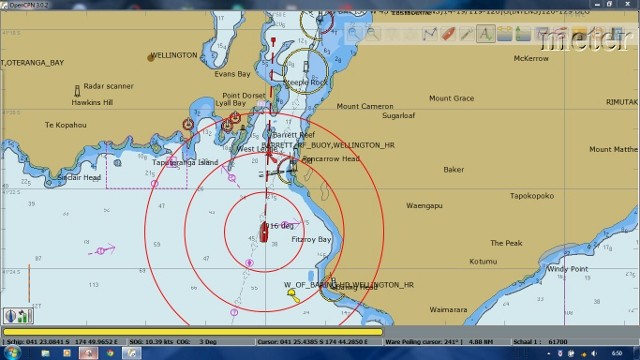Click the Zoom In magnifier tool
Image resolution: width=640 pixels, height=360 pixels.
coord(354,33)
